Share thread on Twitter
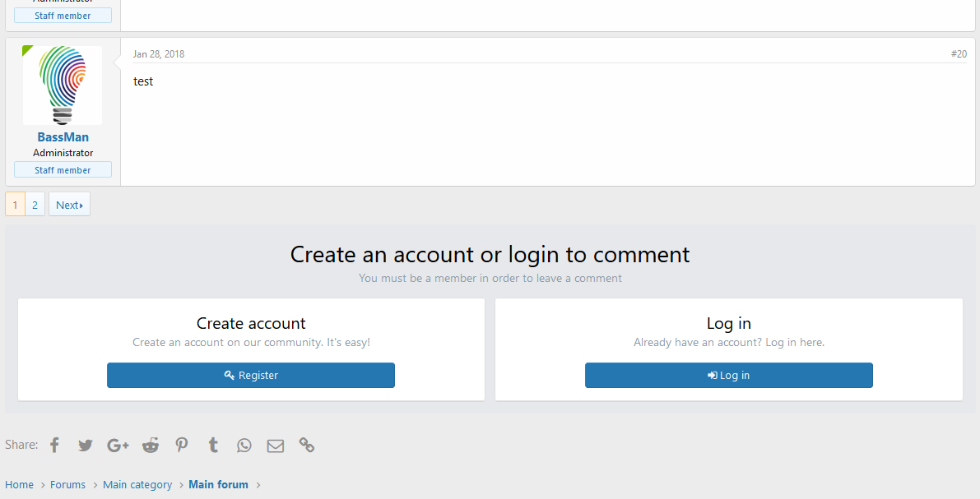 86,446
